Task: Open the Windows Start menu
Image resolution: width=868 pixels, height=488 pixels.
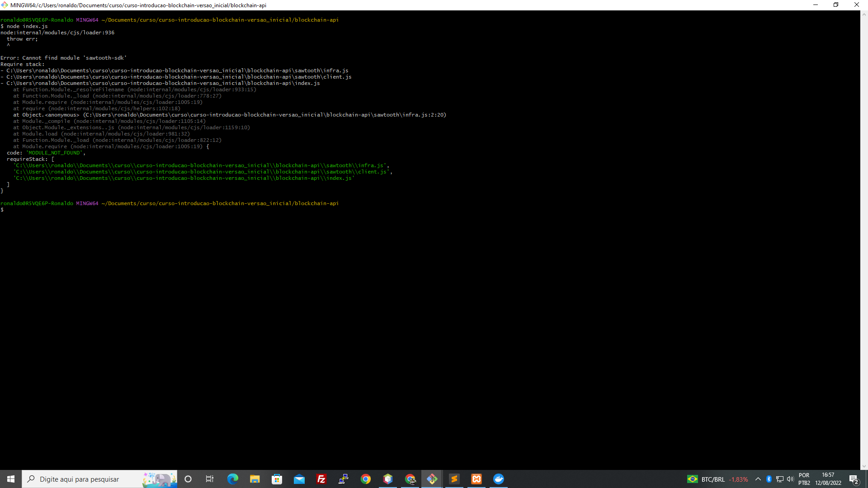Action: (x=11, y=479)
